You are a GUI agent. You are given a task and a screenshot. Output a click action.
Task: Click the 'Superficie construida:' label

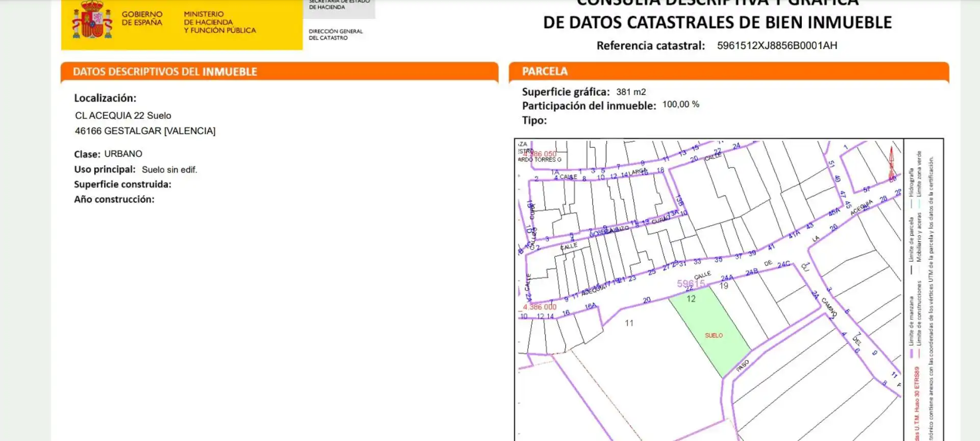tap(122, 184)
